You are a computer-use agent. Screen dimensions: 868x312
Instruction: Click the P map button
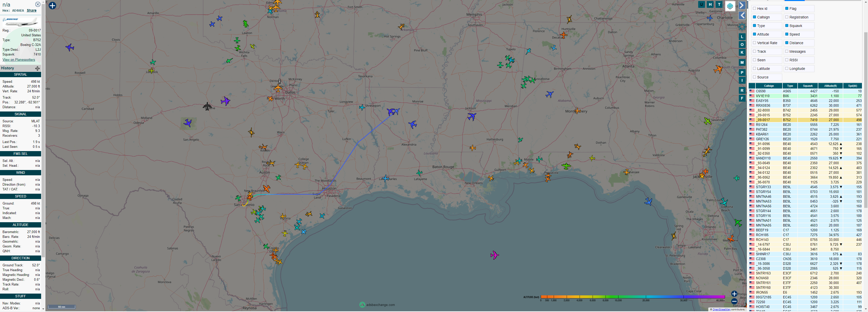coord(742,72)
